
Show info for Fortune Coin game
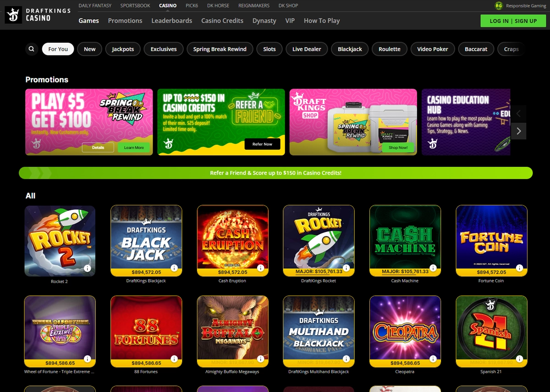point(519,268)
